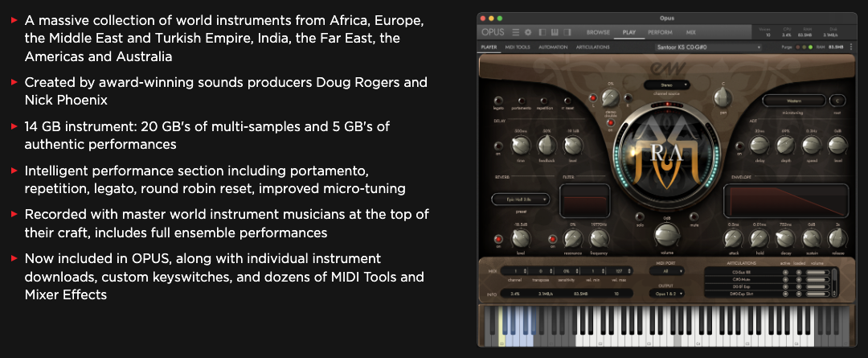Click the C0-Sus RR volume slider

coord(818,273)
